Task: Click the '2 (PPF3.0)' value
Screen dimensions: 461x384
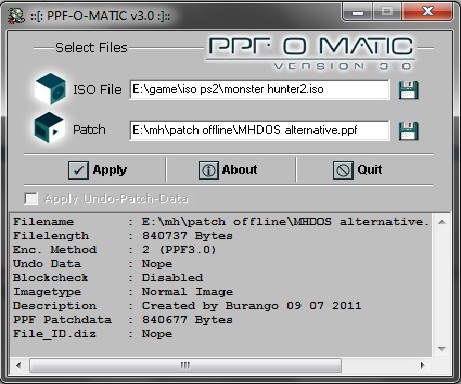Action: coord(179,250)
